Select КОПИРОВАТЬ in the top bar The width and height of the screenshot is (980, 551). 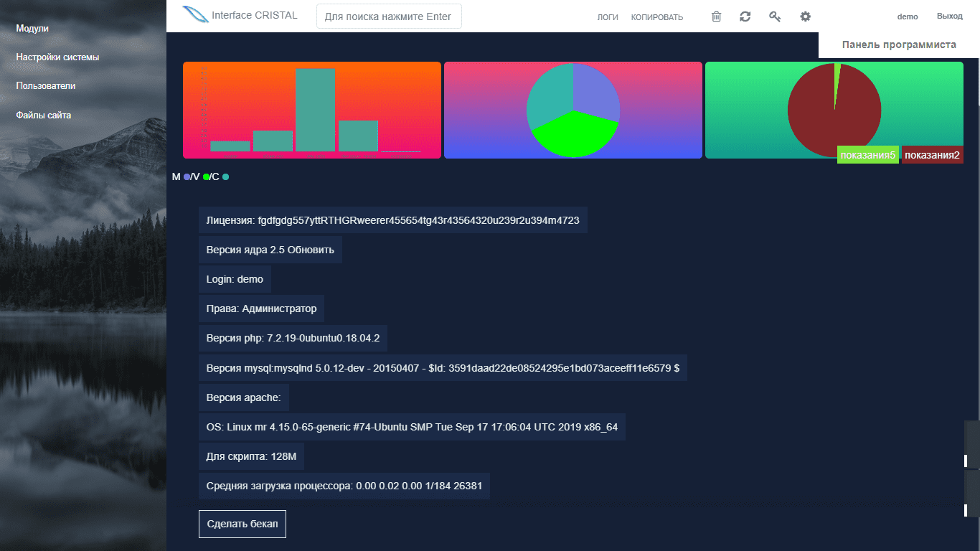(x=656, y=17)
